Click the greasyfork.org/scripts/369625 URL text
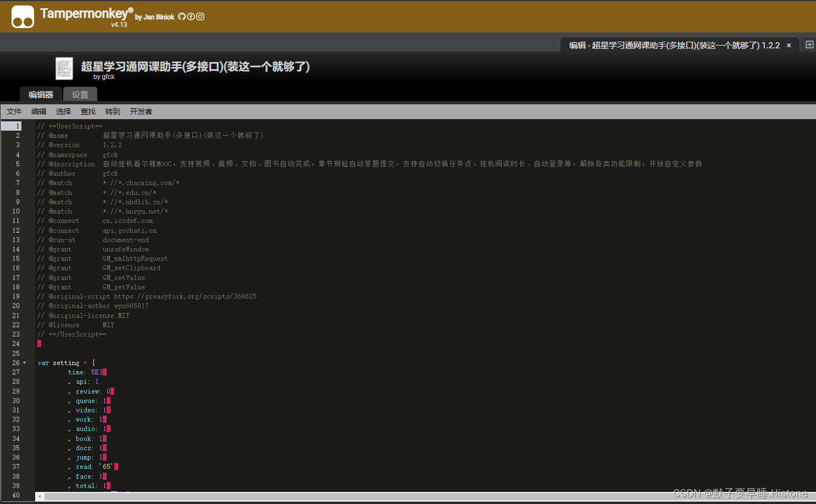The width and height of the screenshot is (816, 504). (185, 296)
